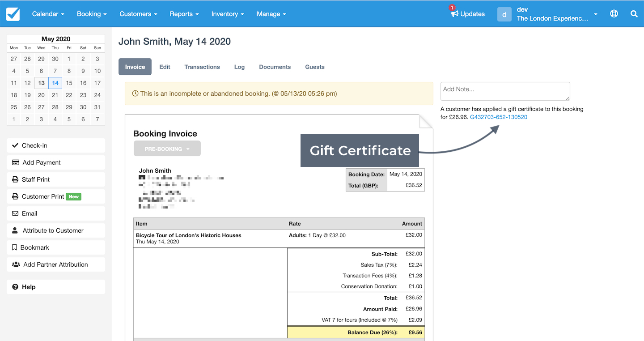Click the Checkfront checkmark logo

13,14
